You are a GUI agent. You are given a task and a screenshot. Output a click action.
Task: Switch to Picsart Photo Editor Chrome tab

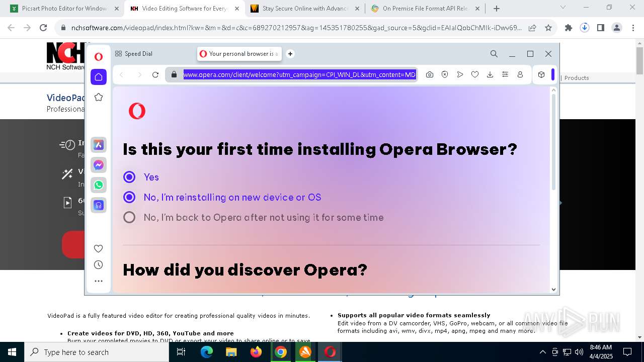(65, 9)
